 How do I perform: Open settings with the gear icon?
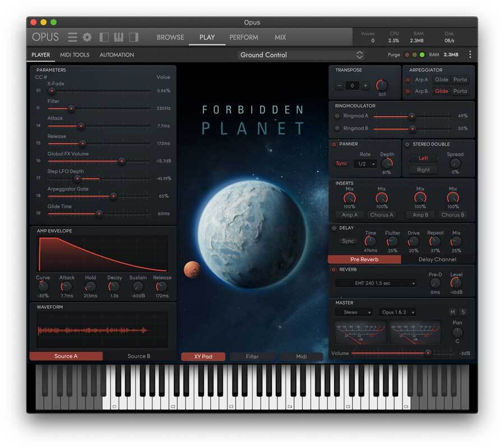(x=87, y=38)
